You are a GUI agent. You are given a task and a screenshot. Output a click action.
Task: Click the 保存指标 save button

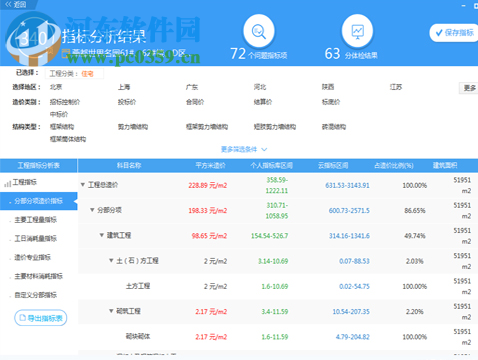(x=455, y=33)
